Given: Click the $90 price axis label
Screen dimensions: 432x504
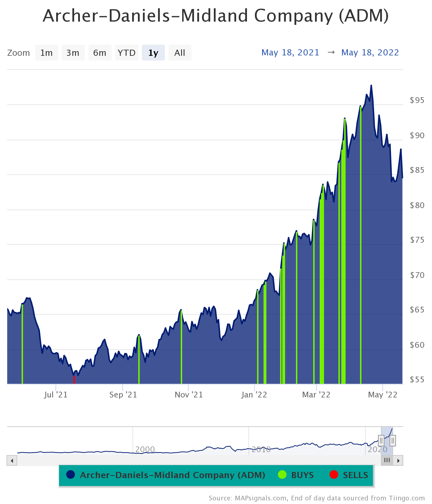Looking at the screenshot, I should tap(417, 136).
